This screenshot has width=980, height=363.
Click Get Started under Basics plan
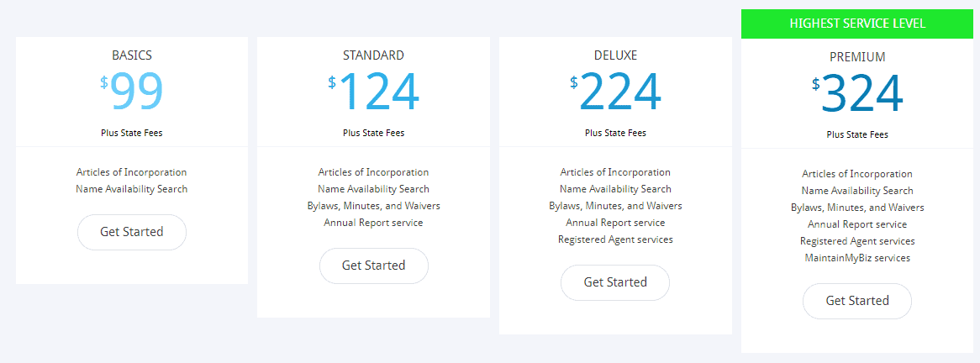point(132,232)
